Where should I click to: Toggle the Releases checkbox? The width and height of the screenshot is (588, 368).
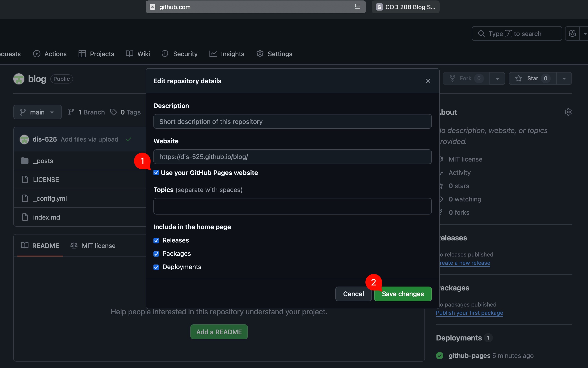tap(156, 240)
